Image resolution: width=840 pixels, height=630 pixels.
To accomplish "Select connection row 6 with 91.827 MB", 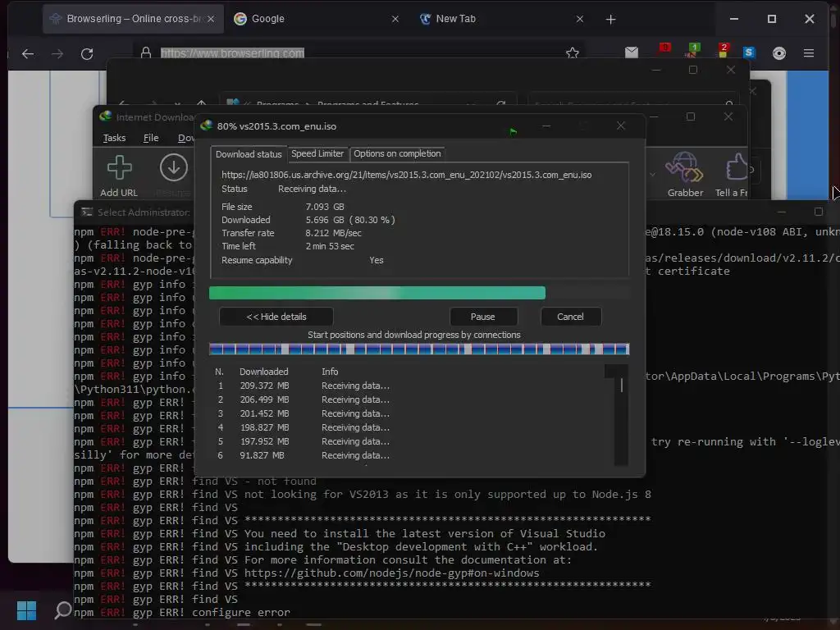I will tap(303, 455).
